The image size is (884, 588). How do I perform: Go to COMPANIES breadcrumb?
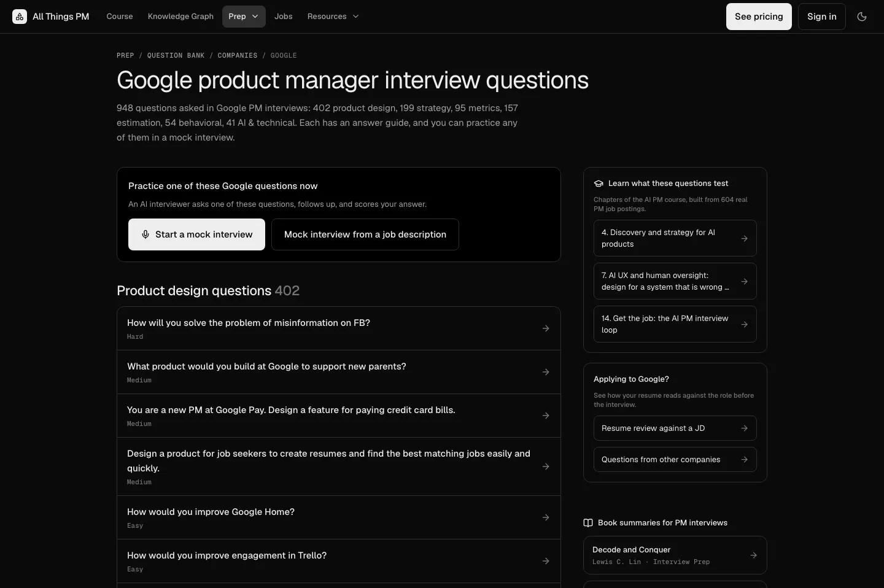click(x=238, y=55)
